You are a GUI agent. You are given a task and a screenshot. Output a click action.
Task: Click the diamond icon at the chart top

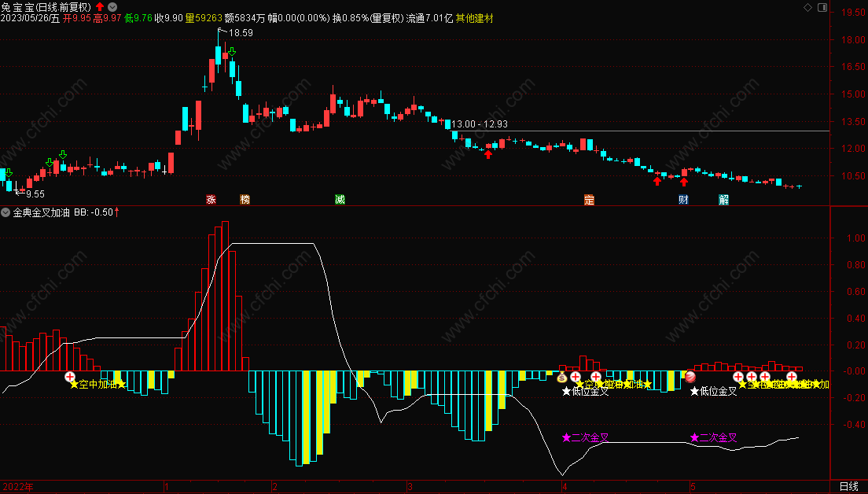tap(807, 7)
